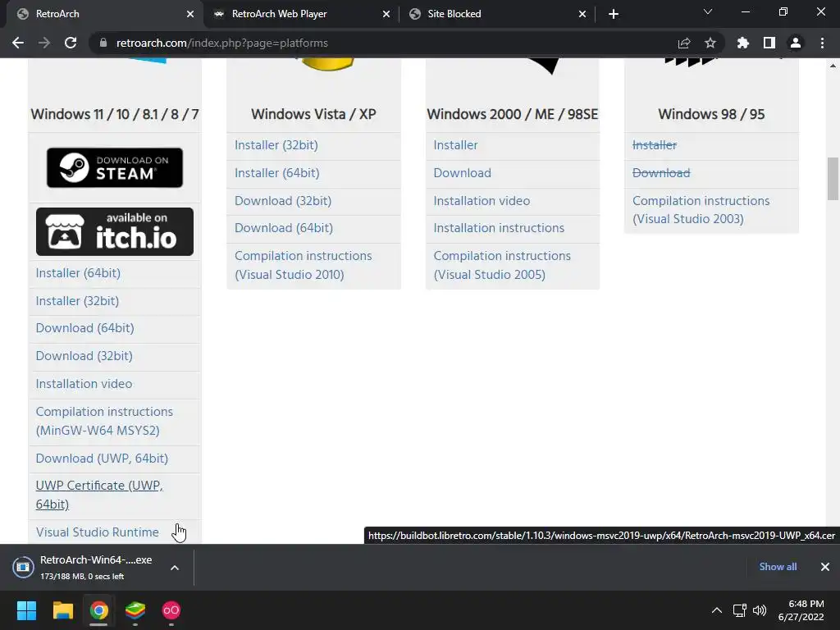Click Installer (64bit) for Windows Vista / XP
The width and height of the screenshot is (840, 630).
277,173
